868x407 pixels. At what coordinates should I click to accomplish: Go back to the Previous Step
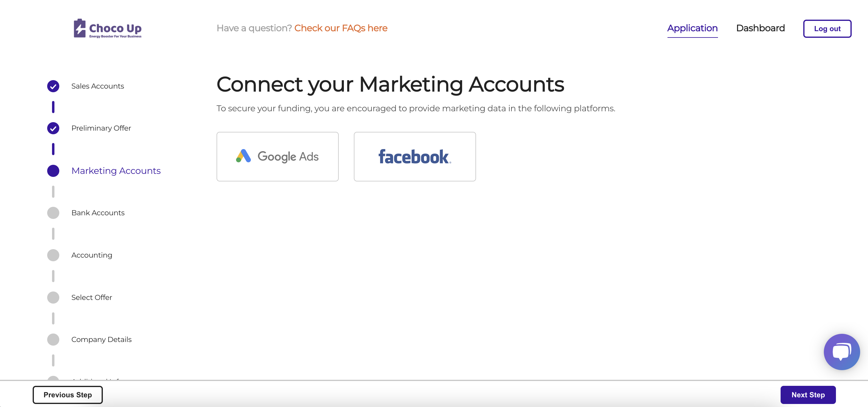67,395
